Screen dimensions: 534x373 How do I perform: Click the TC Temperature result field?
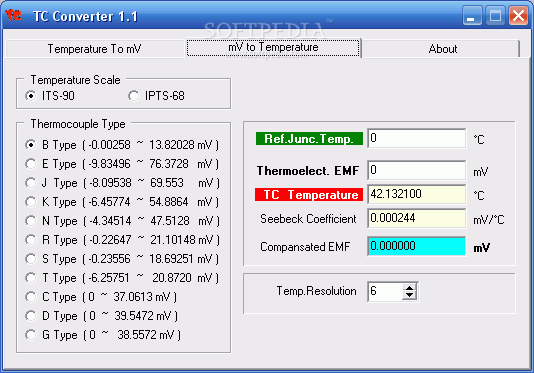pyautogui.click(x=417, y=194)
